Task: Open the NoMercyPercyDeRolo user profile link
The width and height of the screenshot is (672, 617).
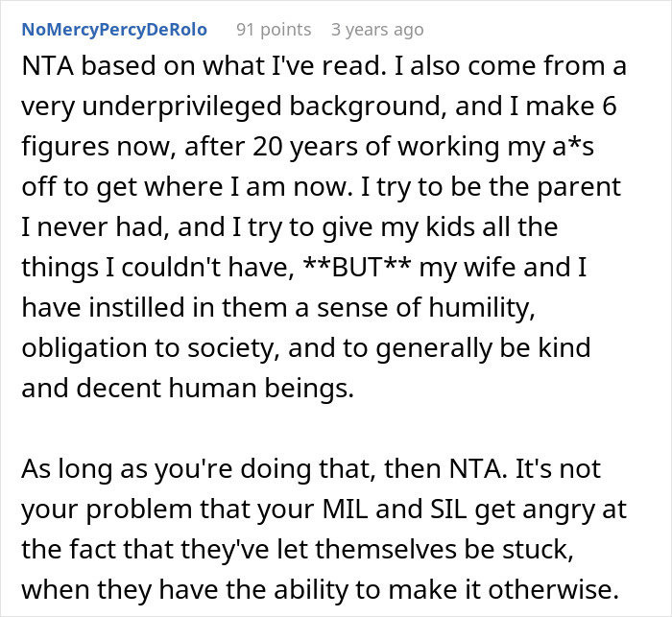Action: click(114, 30)
